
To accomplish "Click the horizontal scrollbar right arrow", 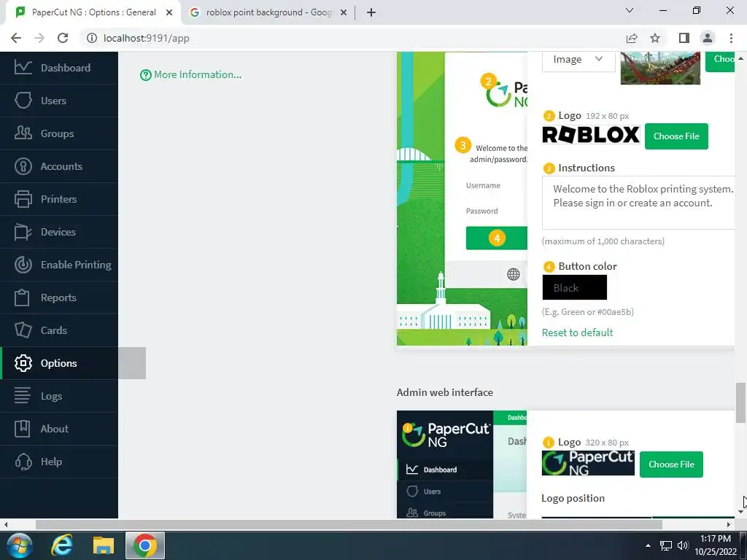I will [729, 524].
